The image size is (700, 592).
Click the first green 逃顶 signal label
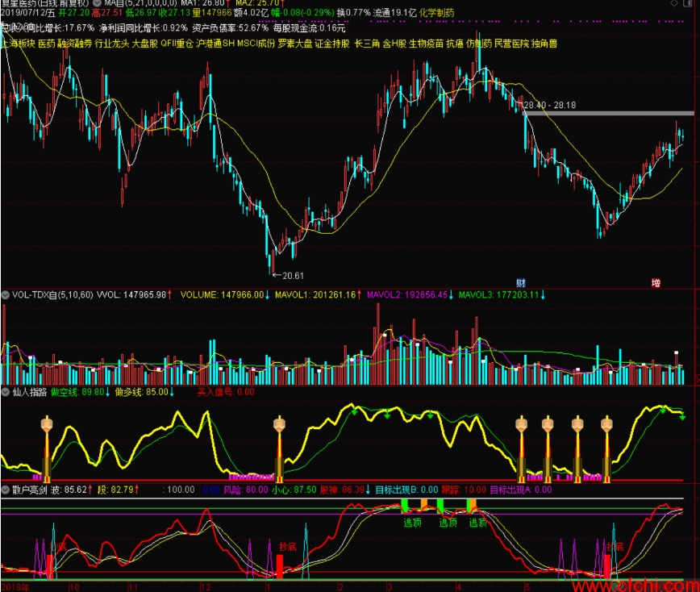tap(412, 523)
